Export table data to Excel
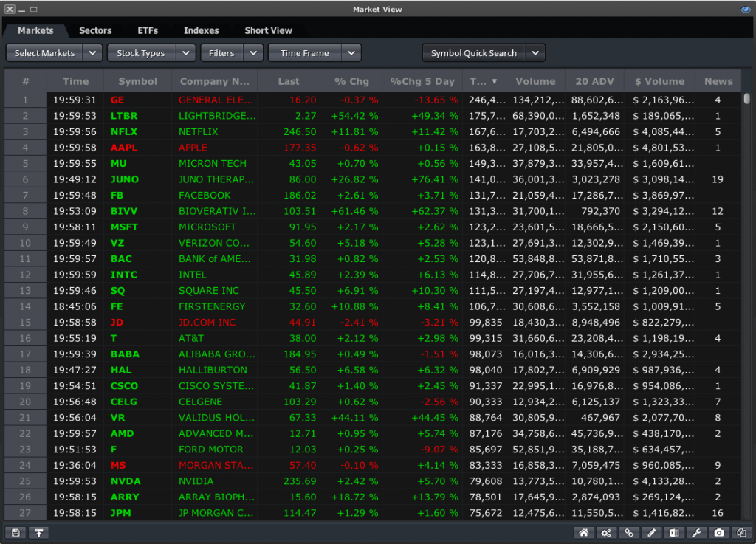This screenshot has height=544, width=756. [x=673, y=532]
